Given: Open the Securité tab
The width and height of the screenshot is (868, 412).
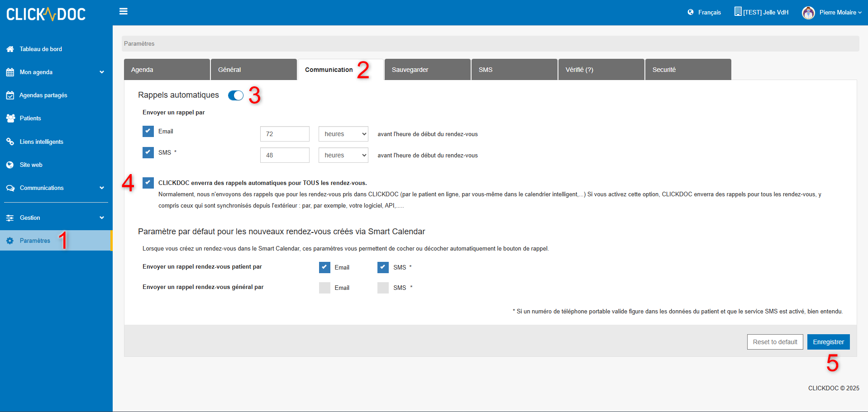Looking at the screenshot, I should pos(687,70).
